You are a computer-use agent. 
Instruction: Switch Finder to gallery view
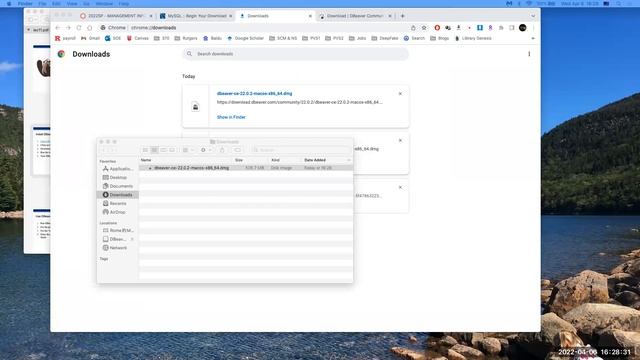[x=172, y=150]
